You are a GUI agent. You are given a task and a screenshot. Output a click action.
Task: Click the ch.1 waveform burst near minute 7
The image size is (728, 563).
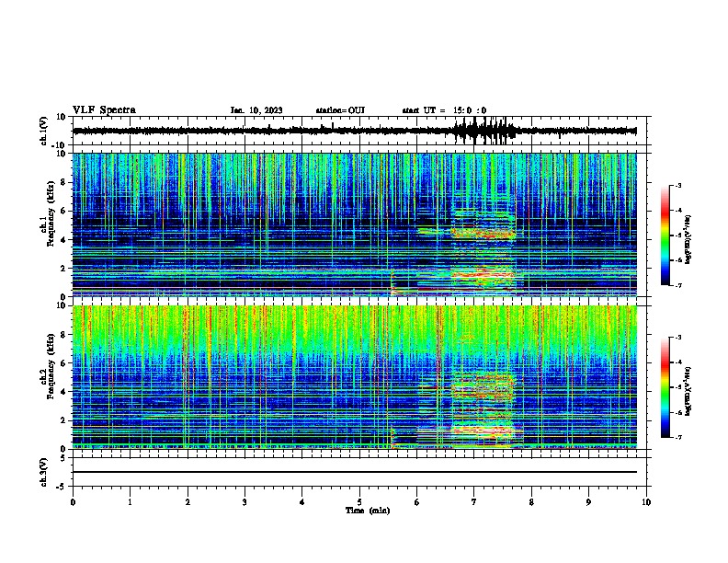pyautogui.click(x=484, y=131)
